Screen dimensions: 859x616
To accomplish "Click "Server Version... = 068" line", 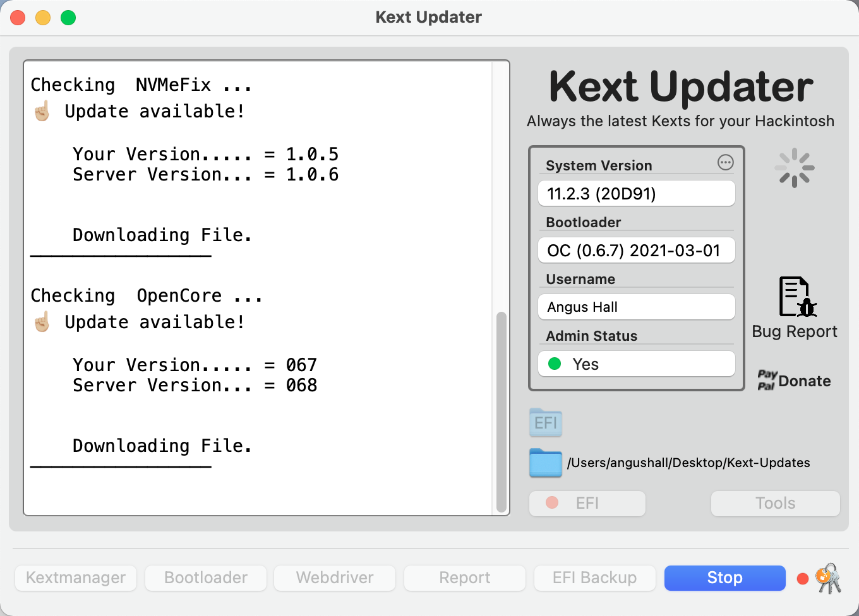I will (x=195, y=385).
